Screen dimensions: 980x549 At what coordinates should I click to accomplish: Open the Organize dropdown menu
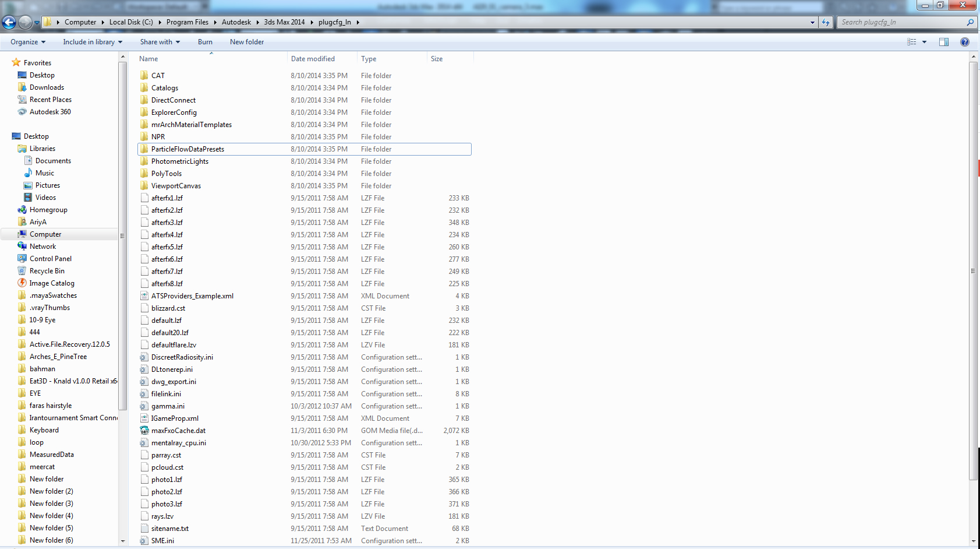click(x=27, y=42)
